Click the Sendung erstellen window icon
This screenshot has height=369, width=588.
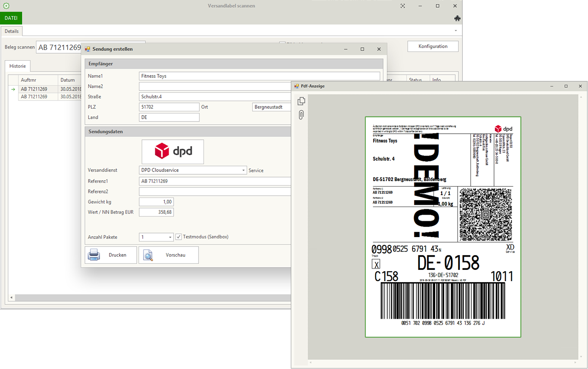tap(87, 49)
